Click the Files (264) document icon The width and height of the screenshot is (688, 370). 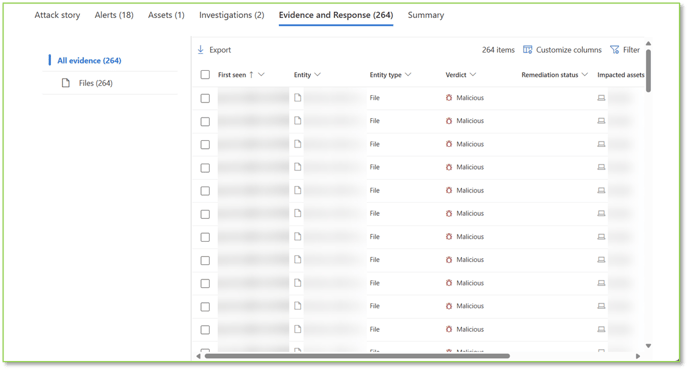pos(66,83)
